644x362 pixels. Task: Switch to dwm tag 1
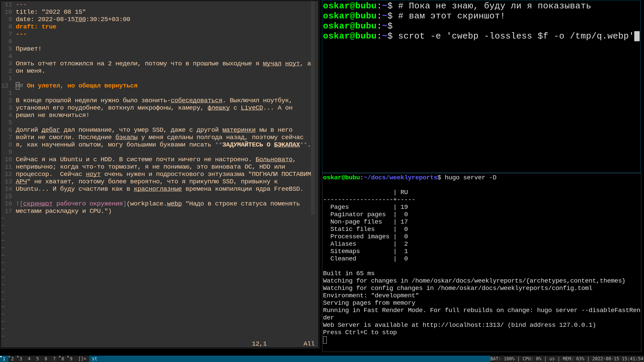pyautogui.click(x=4, y=359)
